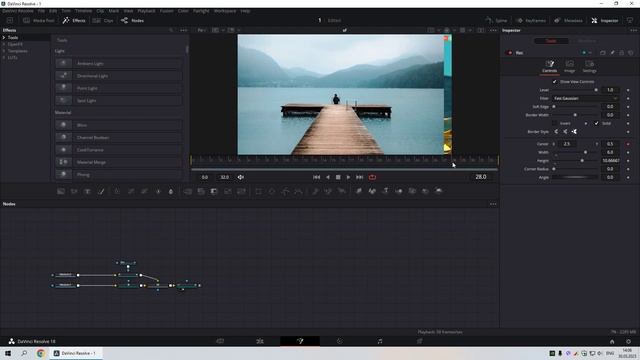Open the Fusion menu
The height and width of the screenshot is (360, 640).
click(167, 11)
